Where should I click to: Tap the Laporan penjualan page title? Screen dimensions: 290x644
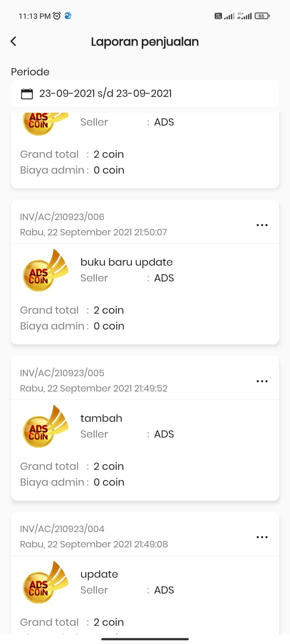145,42
